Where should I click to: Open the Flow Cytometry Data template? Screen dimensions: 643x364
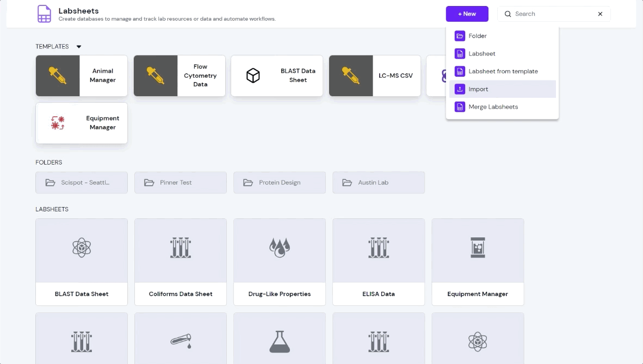click(180, 76)
